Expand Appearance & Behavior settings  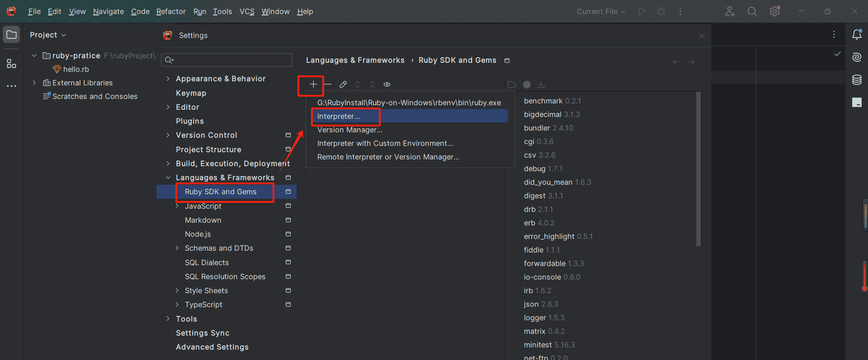point(168,79)
